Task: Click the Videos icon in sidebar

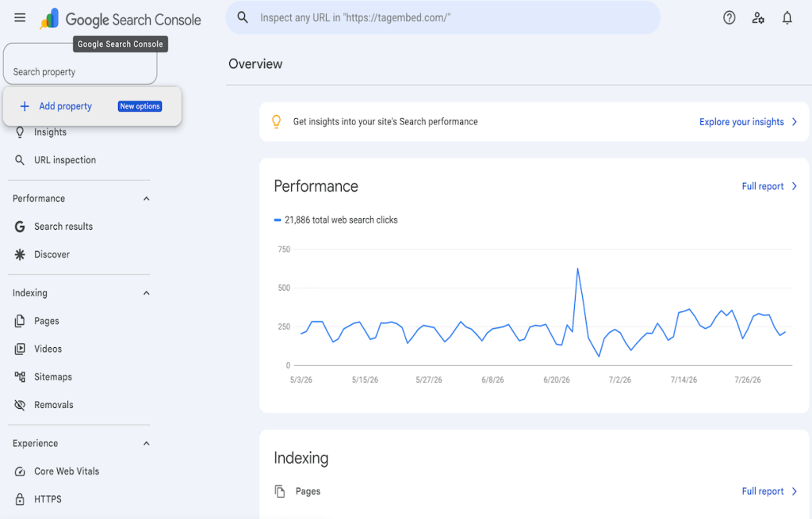Action: tap(20, 349)
